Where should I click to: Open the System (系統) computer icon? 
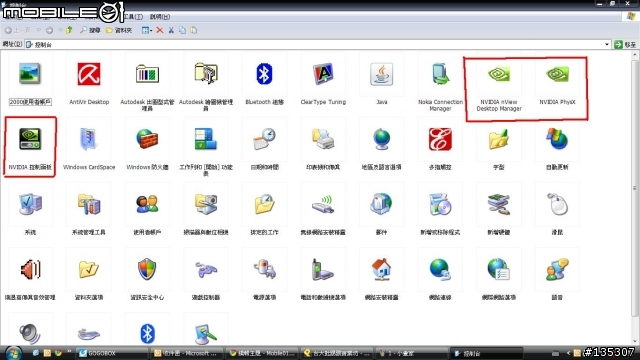[x=30, y=204]
